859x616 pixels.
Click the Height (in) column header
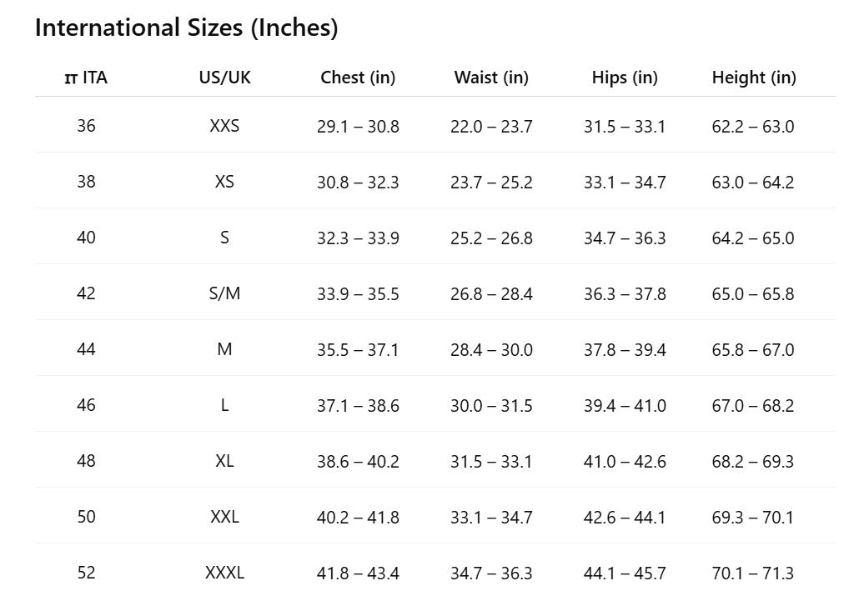(x=754, y=78)
